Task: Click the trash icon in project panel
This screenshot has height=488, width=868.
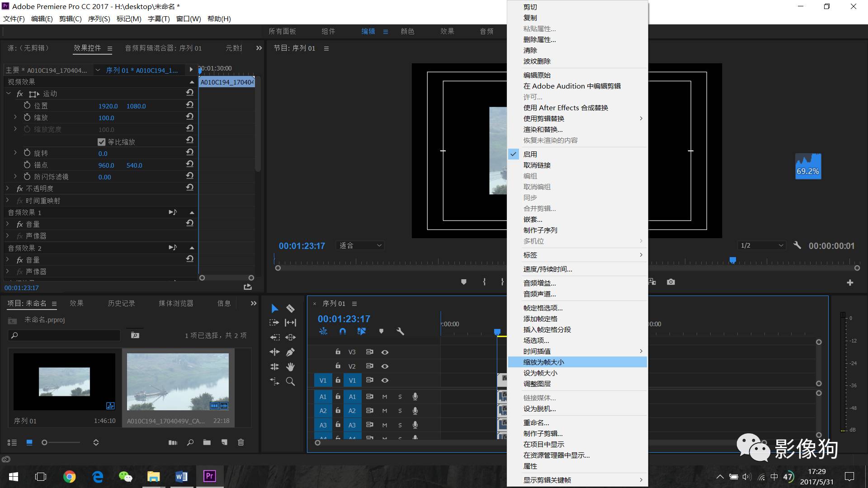Action: pos(241,442)
